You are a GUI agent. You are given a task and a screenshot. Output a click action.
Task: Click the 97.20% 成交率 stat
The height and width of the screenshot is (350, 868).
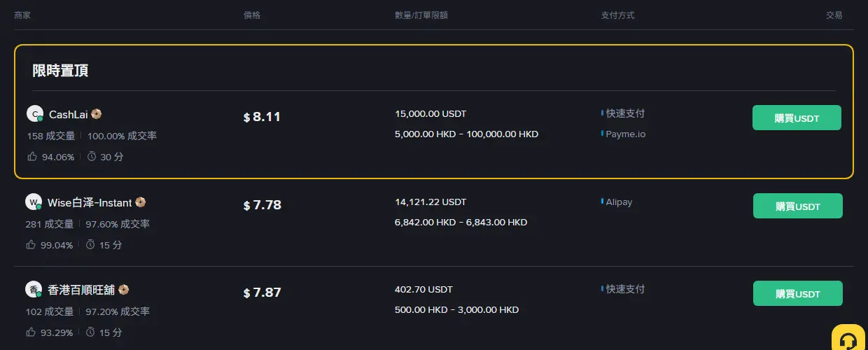pos(118,311)
